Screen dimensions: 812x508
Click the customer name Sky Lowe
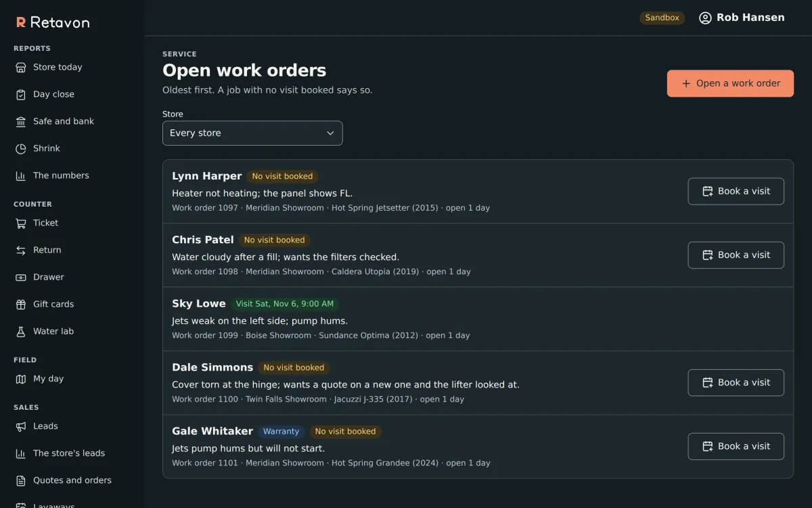[x=198, y=303]
